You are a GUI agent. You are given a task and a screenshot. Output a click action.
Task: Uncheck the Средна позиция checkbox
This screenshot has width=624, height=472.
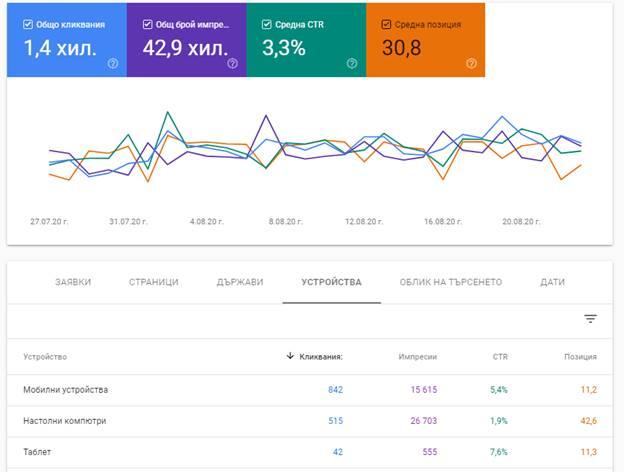(386, 25)
